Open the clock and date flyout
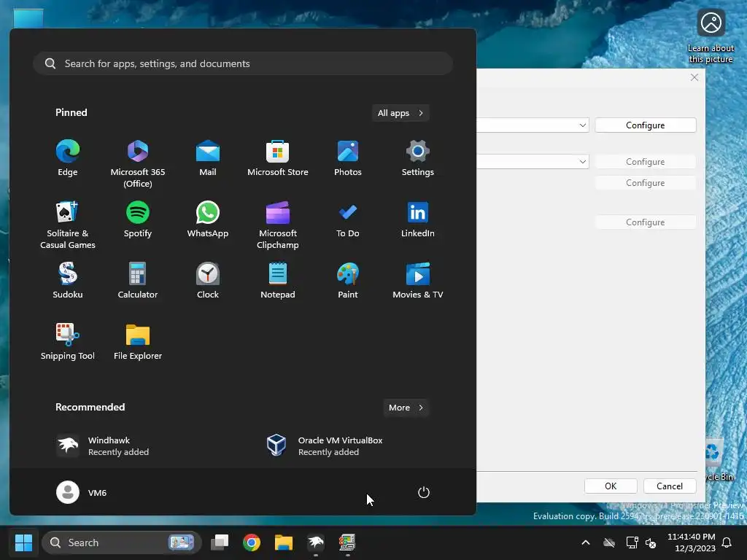This screenshot has height=560, width=747. click(692, 542)
